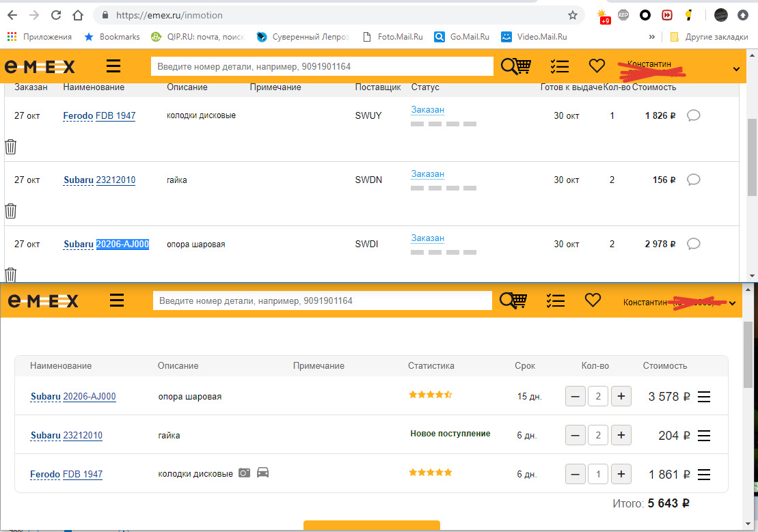Viewport: 758px width, 532px height.
Task: Remove Subaru 20206-AJ000 using its trash icon
Action: (10, 272)
